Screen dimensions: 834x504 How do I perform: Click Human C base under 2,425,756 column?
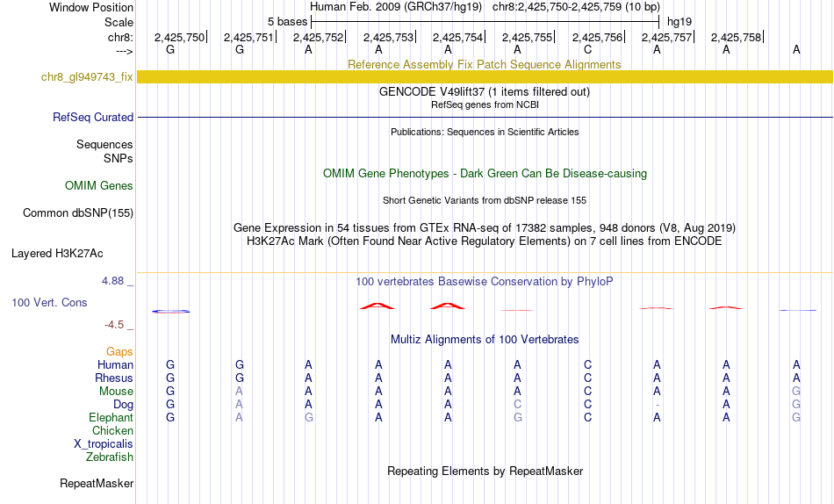(587, 365)
